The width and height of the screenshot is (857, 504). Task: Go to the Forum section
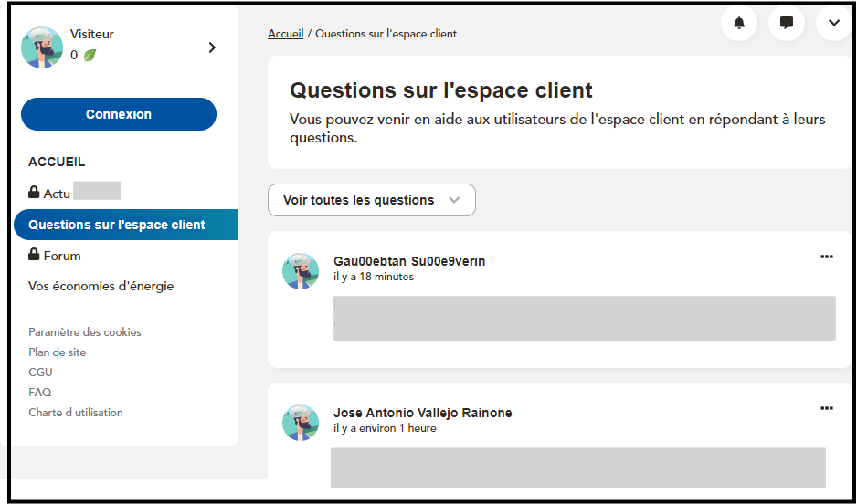[62, 256]
